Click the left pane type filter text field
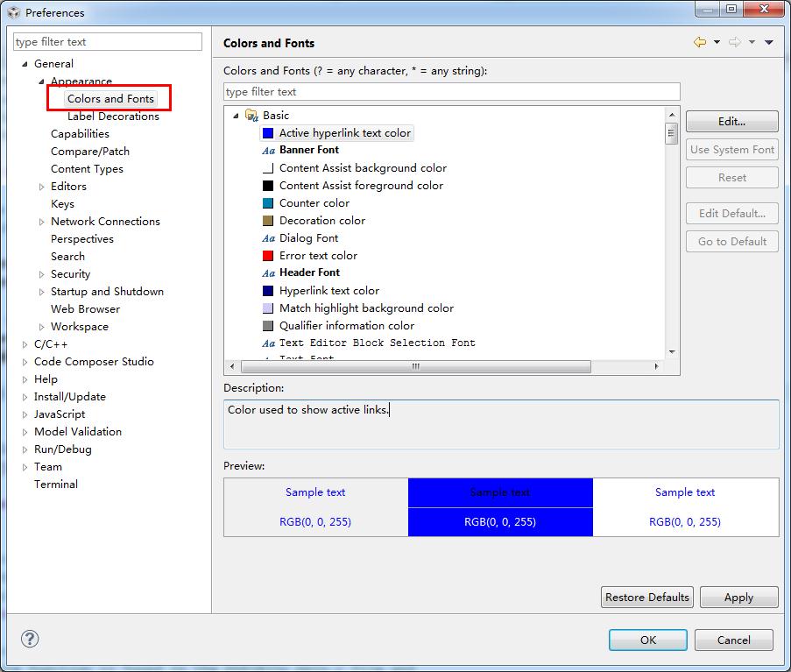 click(x=108, y=42)
